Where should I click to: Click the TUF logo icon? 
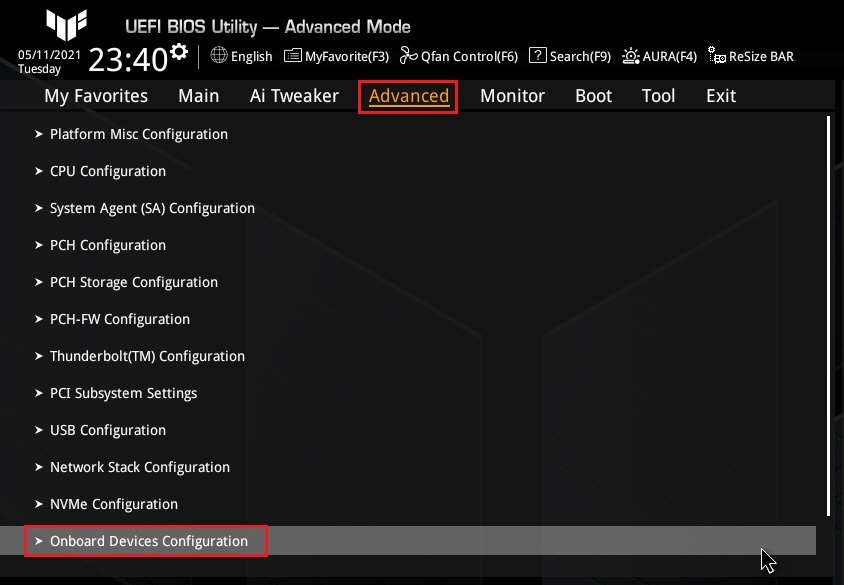pos(67,24)
